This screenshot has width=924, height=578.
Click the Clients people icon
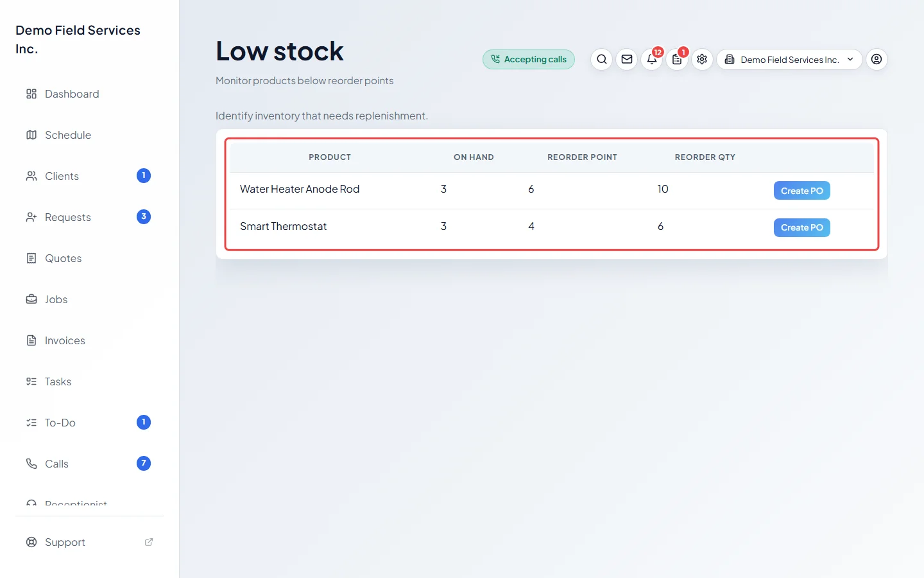31,176
